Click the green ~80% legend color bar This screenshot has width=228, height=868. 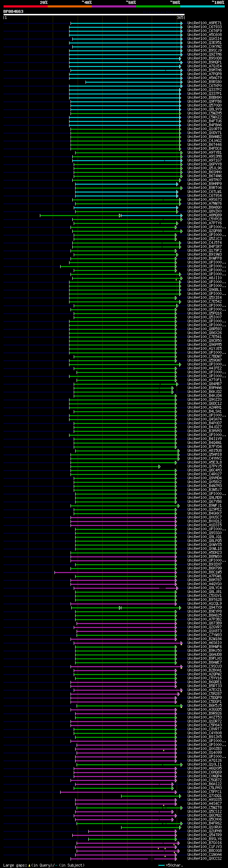pyautogui.click(x=158, y=6)
